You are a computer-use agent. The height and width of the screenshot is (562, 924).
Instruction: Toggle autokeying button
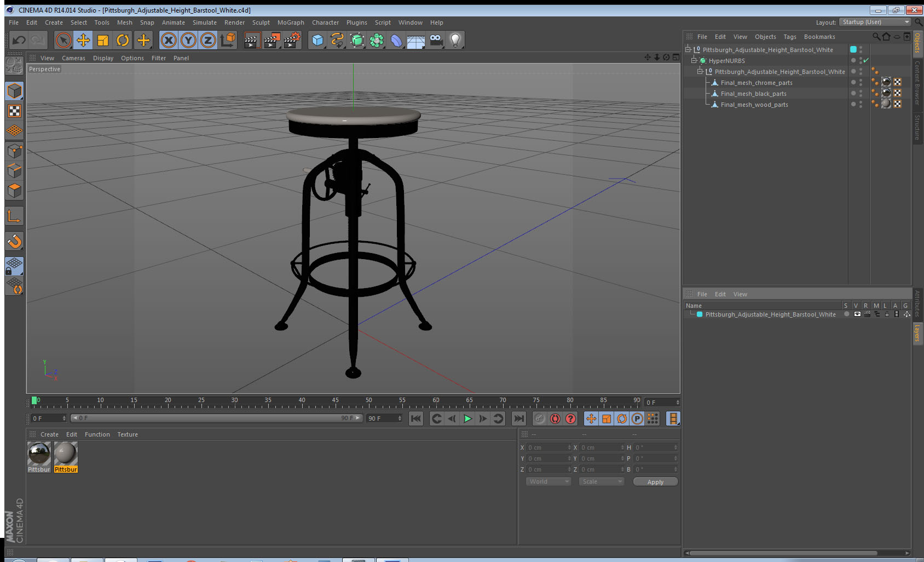pyautogui.click(x=555, y=418)
